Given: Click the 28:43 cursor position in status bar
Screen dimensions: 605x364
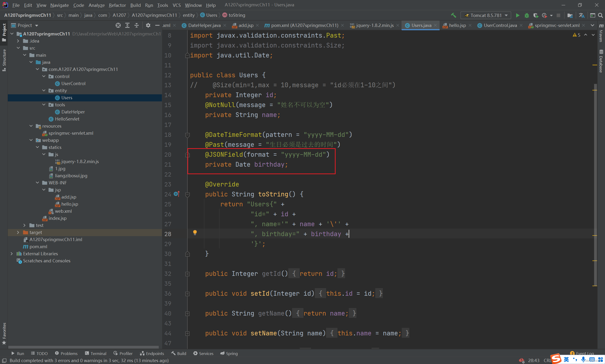Looking at the screenshot, I should point(534,360).
